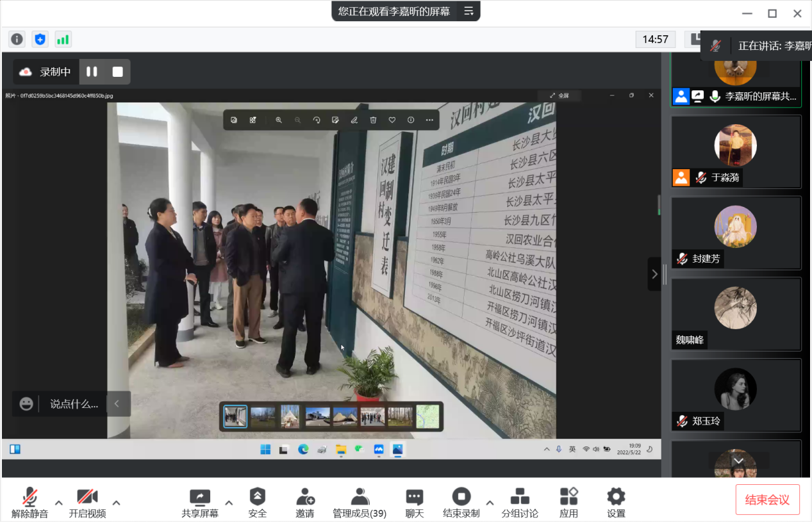Open the Invite (邀请) button
This screenshot has width=812, height=522.
pyautogui.click(x=305, y=503)
